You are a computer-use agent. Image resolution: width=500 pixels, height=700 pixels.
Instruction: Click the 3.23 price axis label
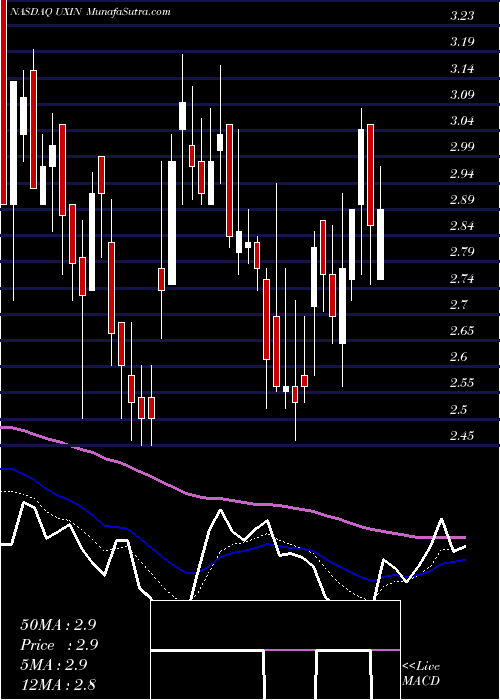[x=462, y=16]
